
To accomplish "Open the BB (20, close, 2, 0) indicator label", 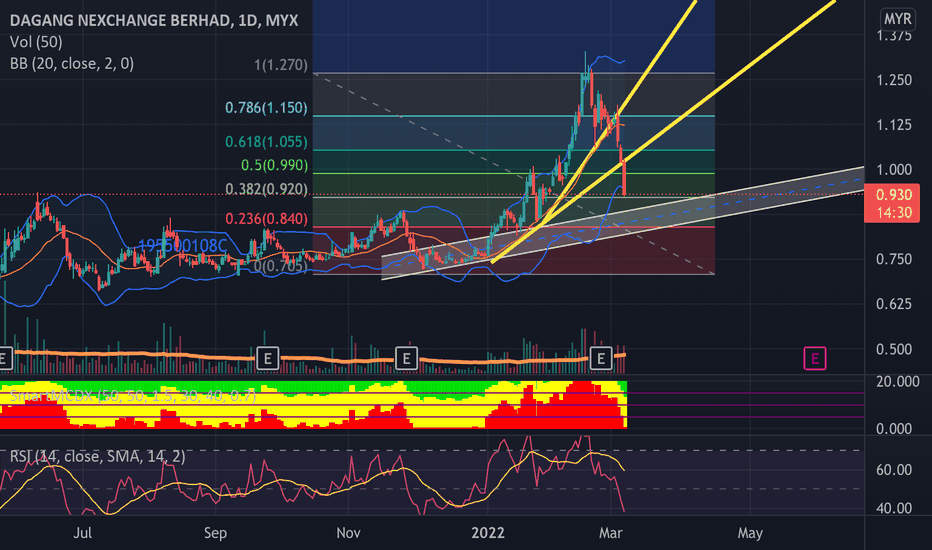I will click(72, 64).
